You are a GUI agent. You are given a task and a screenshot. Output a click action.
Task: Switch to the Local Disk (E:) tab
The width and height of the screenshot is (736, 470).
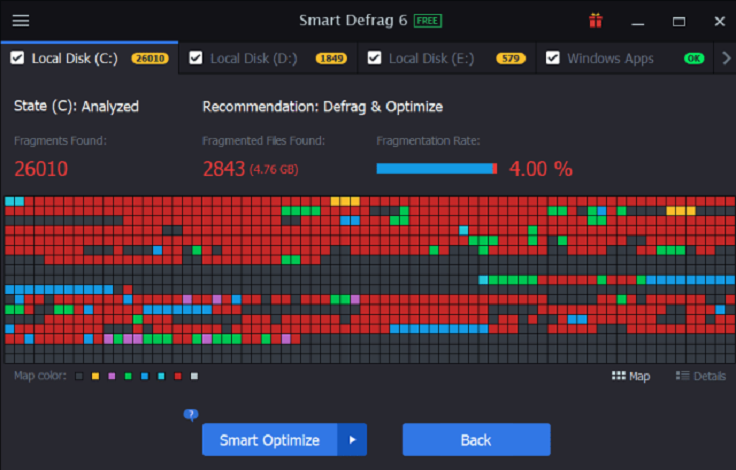pos(446,58)
